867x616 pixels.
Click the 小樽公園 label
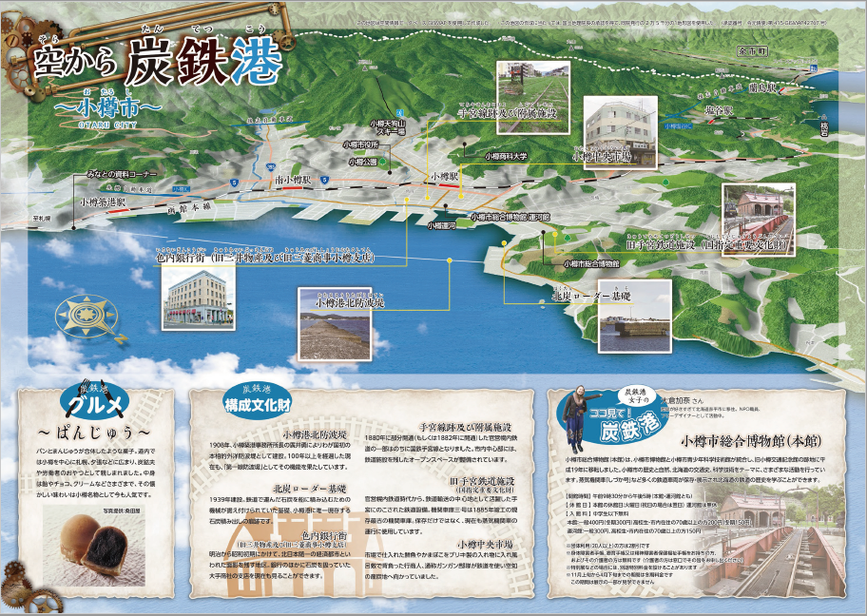tap(363, 162)
